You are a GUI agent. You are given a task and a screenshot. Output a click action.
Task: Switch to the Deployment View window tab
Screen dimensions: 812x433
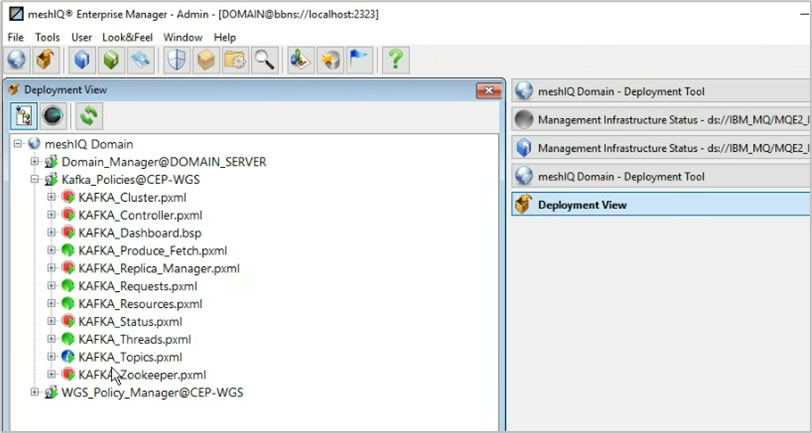pyautogui.click(x=661, y=205)
